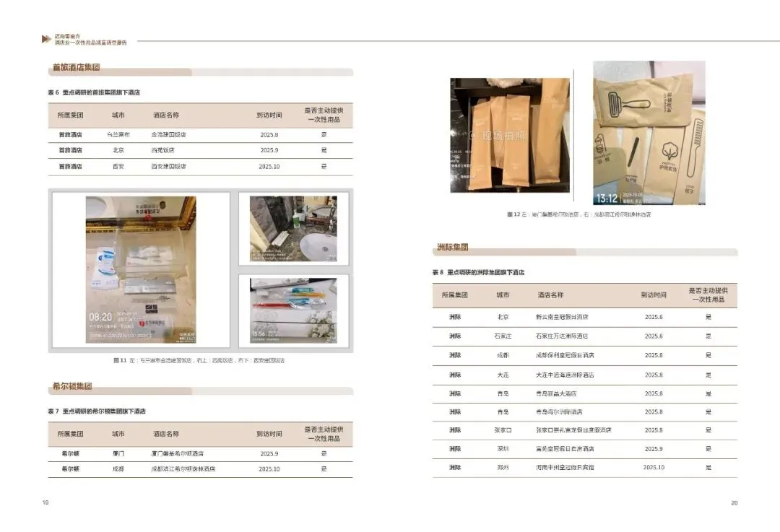Click the header title 酒店业一次性用品减量调查报告
Viewport: 780px width, 532px height.
(x=90, y=43)
